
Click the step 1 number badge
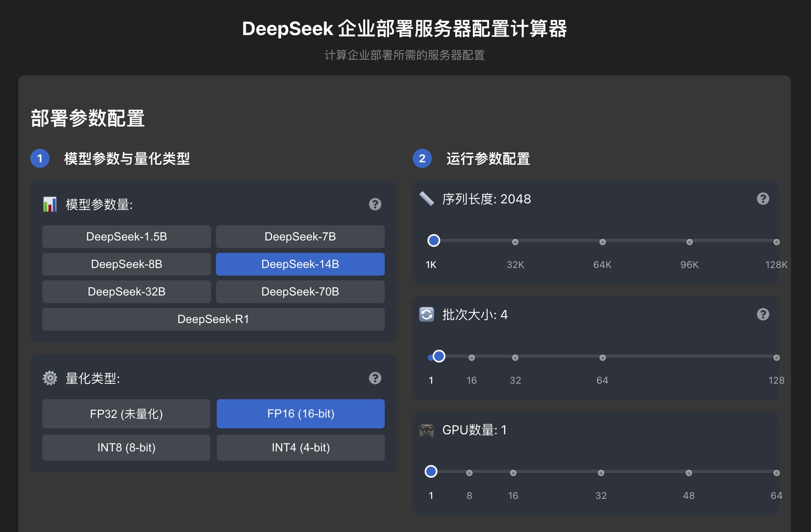[40, 159]
